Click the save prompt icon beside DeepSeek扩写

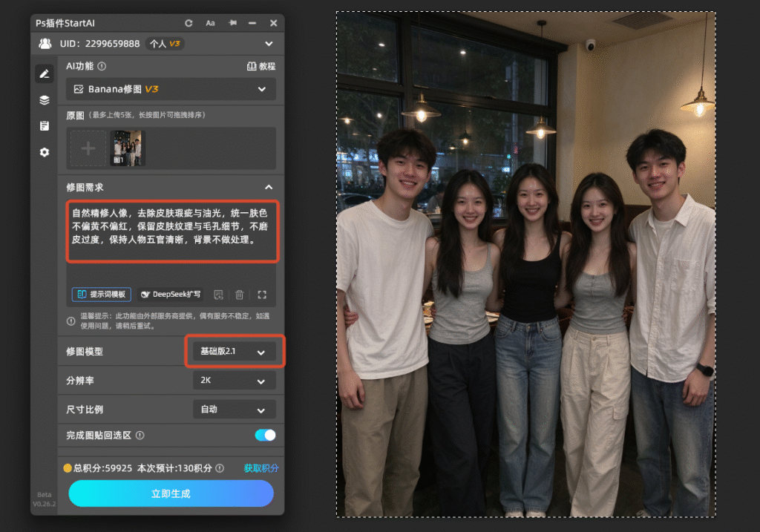(219, 295)
